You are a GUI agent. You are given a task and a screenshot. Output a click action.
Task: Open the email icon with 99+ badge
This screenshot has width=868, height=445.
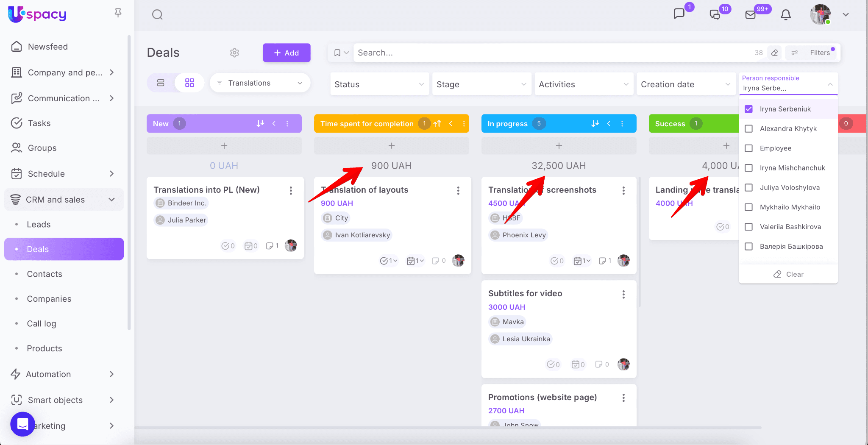(750, 14)
